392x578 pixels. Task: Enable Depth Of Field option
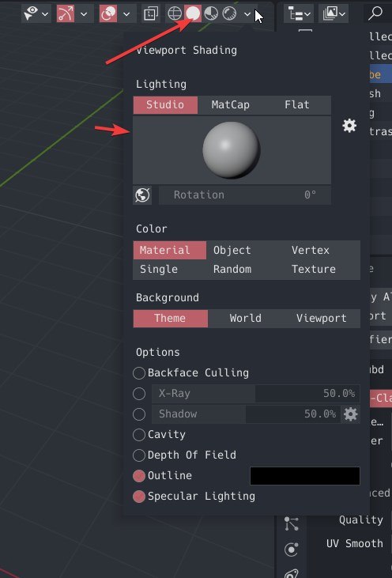pos(139,455)
